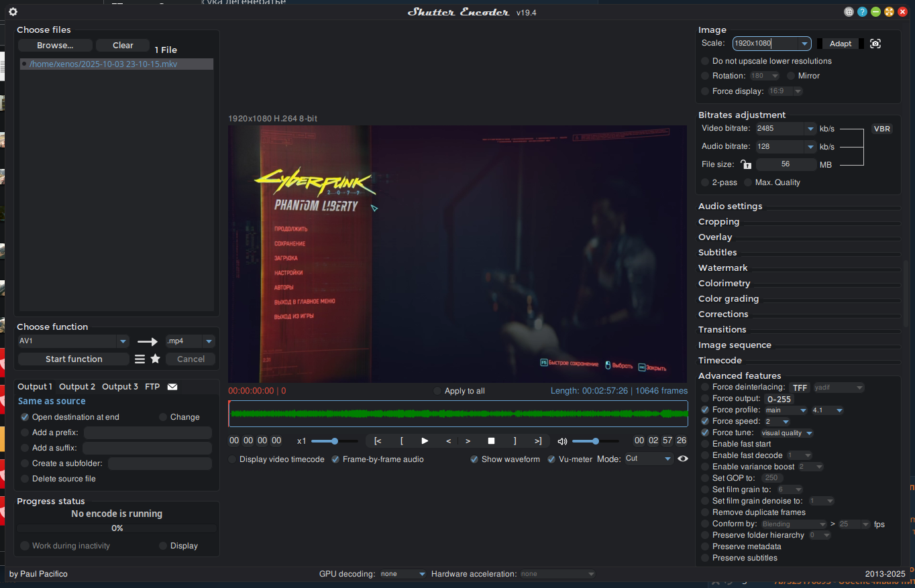This screenshot has width=915, height=588.
Task: Enable Do not upscale lower resolutions
Action: [705, 61]
